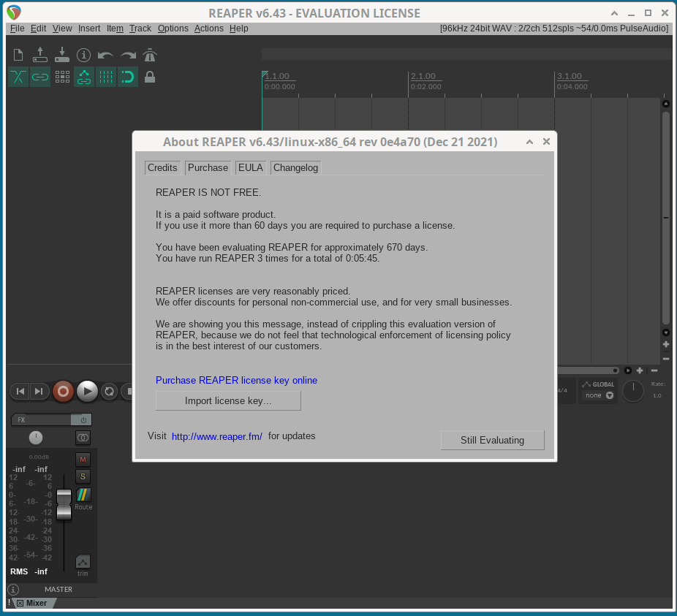Open the master track Route icon
The width and height of the screenshot is (677, 616).
(83, 496)
